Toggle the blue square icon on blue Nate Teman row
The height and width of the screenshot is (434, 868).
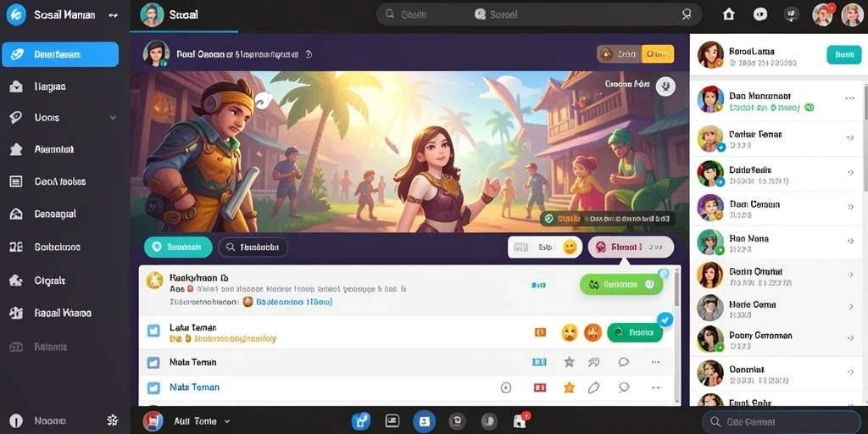pyautogui.click(x=153, y=387)
